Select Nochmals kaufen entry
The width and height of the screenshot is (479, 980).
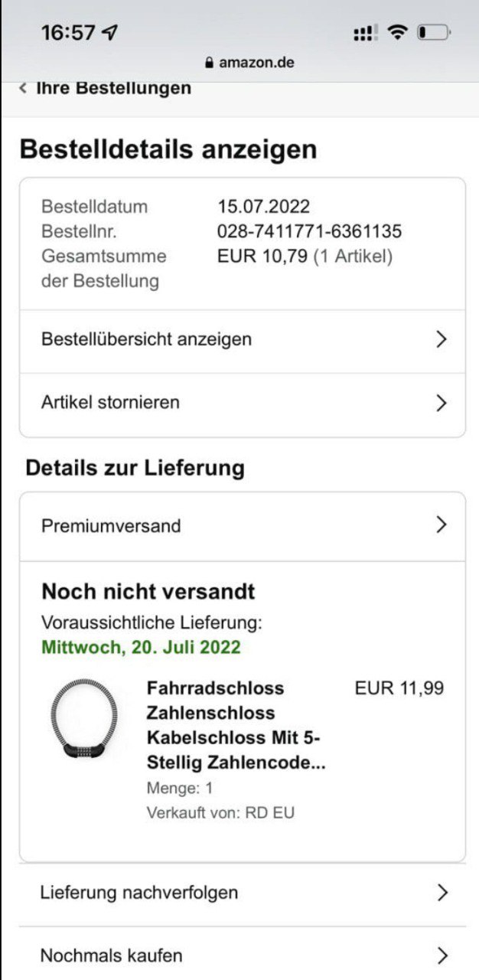[112, 955]
